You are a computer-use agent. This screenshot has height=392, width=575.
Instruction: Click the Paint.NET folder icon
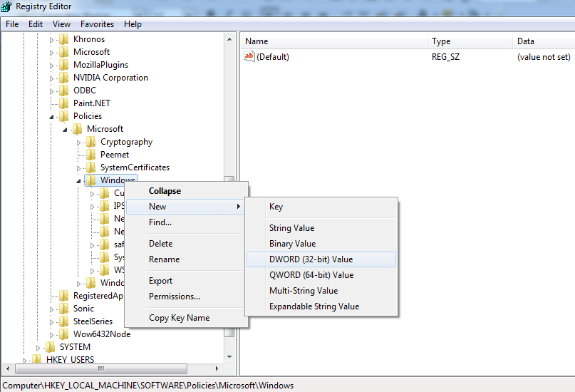click(64, 103)
